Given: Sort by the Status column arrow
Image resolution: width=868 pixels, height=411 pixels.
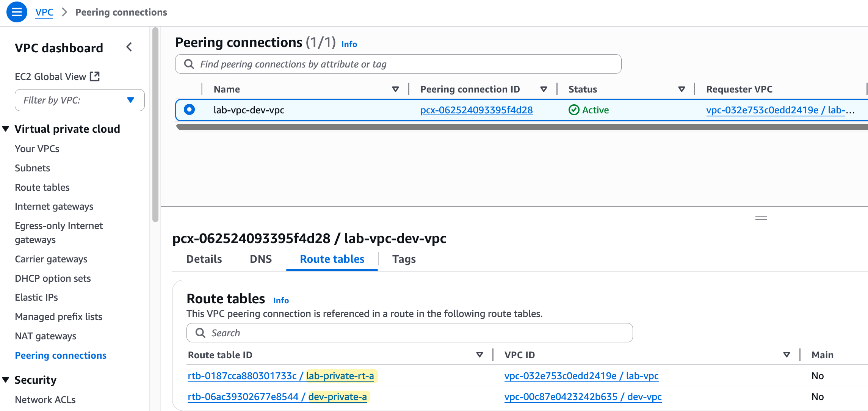Looking at the screenshot, I should click(x=682, y=89).
